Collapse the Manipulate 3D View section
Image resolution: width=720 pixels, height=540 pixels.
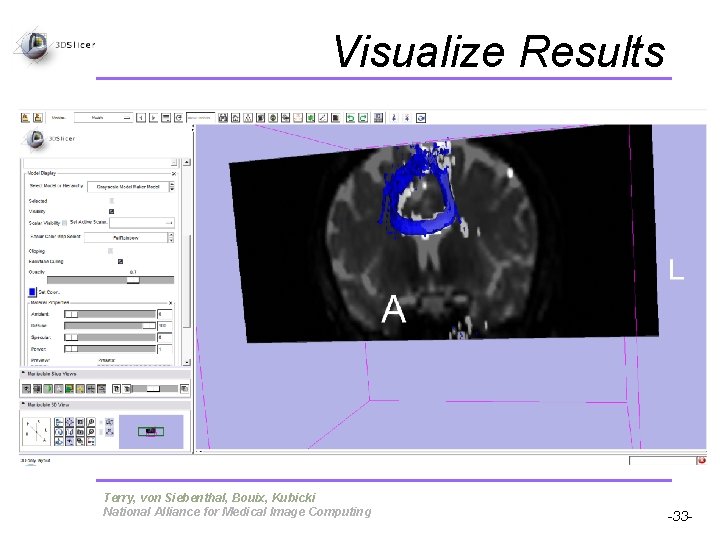coord(23,404)
